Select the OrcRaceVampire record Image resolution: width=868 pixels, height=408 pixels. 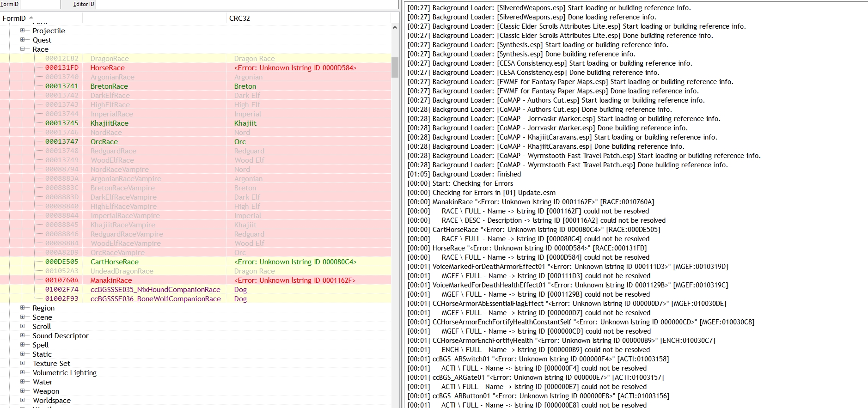196,252
